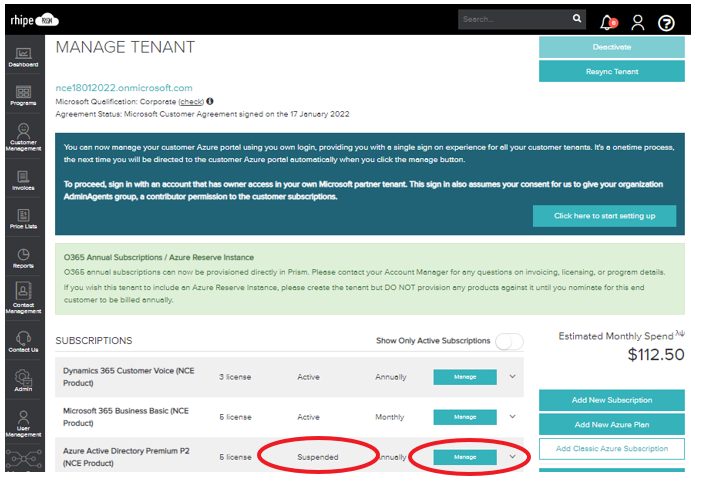
Task: Focus the Search input field
Action: [514, 19]
